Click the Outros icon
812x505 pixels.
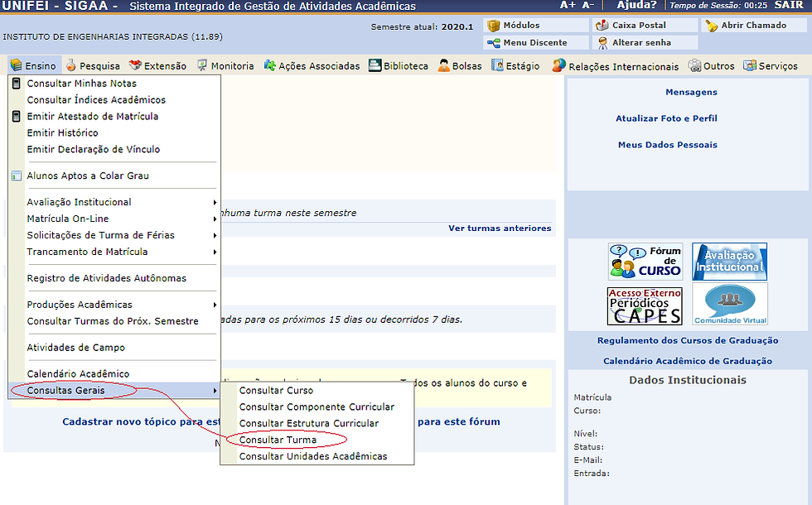(x=694, y=65)
